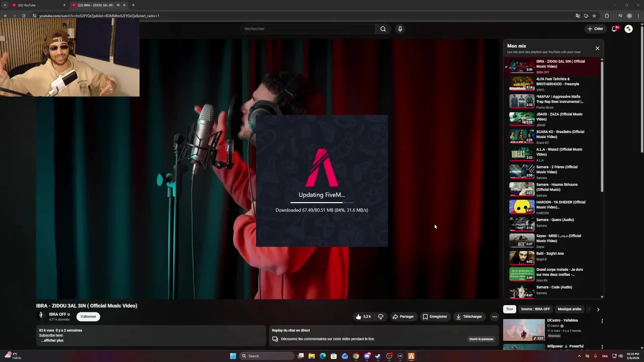This screenshot has width=644, height=362.
Task: Launch Microsoft Edge from taskbar
Action: (323, 356)
